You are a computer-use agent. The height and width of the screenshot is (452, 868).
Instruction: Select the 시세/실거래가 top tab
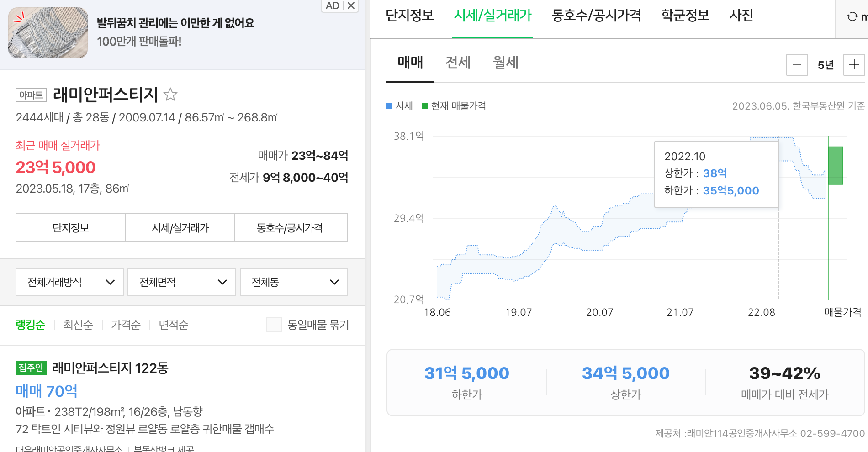[492, 16]
